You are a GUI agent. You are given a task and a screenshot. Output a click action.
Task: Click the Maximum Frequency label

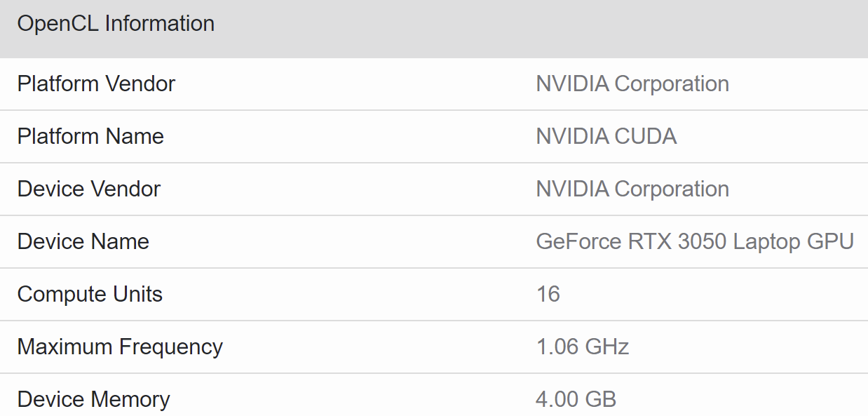coord(120,347)
